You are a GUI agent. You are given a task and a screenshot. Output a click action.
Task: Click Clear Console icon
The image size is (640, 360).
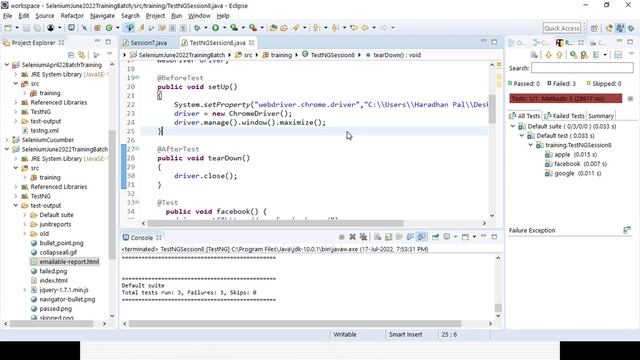pyautogui.click(x=378, y=237)
